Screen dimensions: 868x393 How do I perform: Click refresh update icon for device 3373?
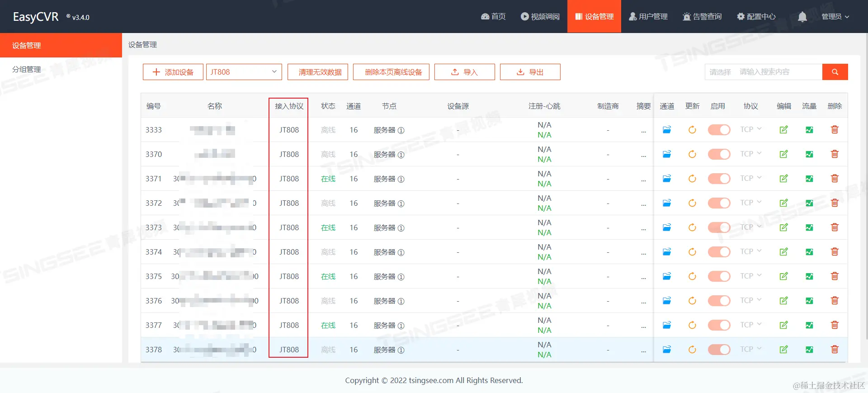pos(692,227)
